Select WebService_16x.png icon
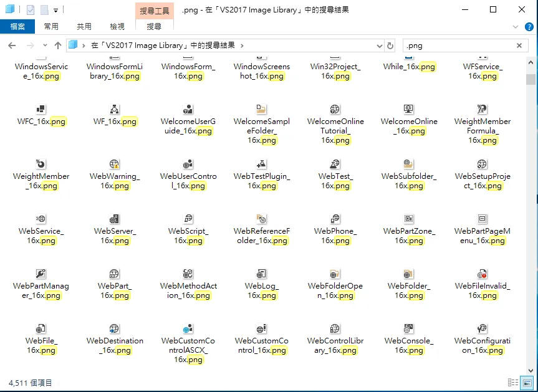The height and width of the screenshot is (392, 538). tap(41, 219)
